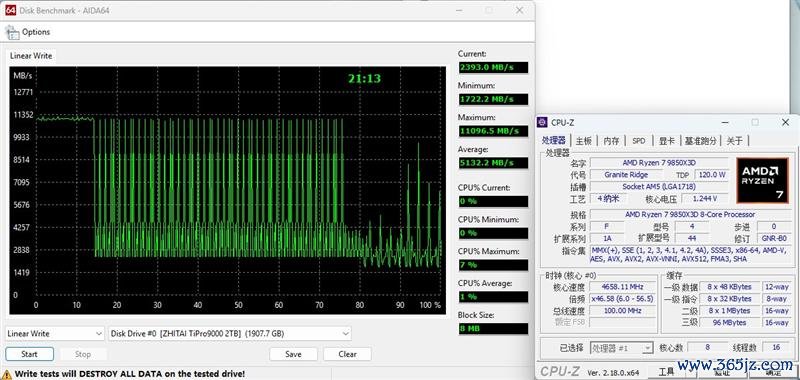The image size is (800, 380).
Task: Clear the benchmark graph
Action: click(x=347, y=354)
